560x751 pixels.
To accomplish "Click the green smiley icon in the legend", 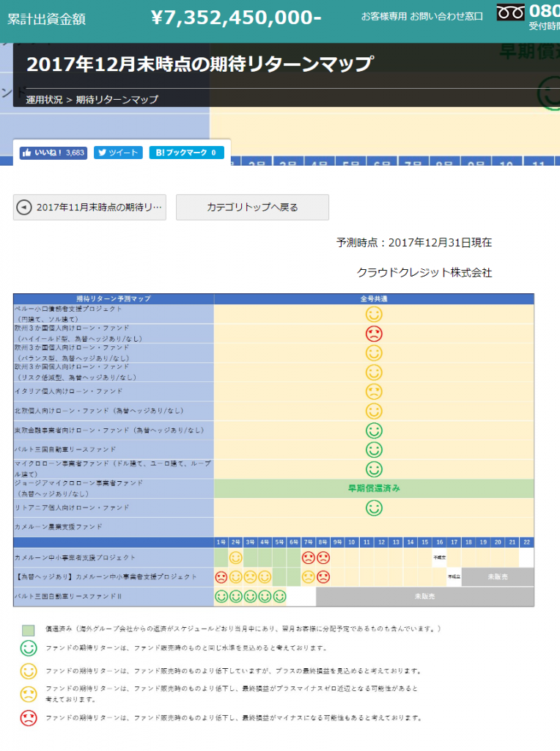I will (x=29, y=648).
